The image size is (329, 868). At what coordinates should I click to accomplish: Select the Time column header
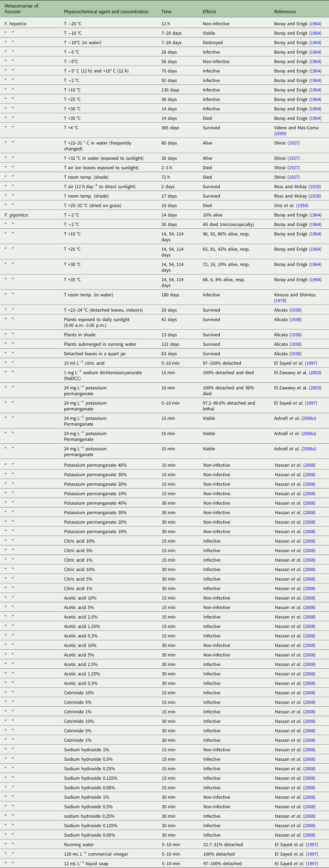coord(166,12)
